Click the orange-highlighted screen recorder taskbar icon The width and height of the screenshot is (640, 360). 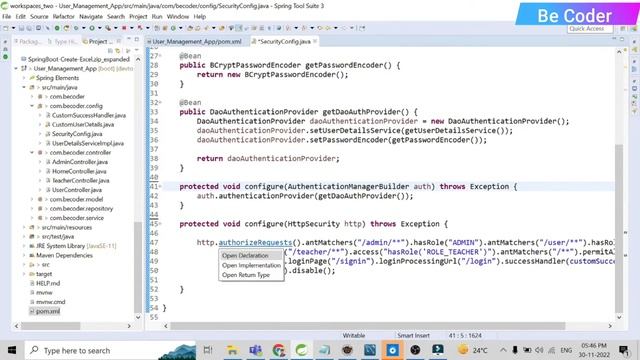(x=392, y=350)
